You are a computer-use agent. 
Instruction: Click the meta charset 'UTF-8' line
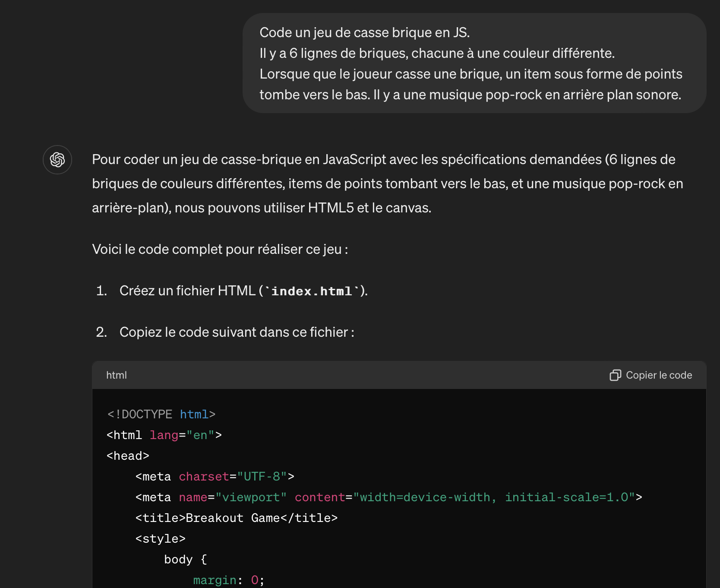pyautogui.click(x=215, y=477)
